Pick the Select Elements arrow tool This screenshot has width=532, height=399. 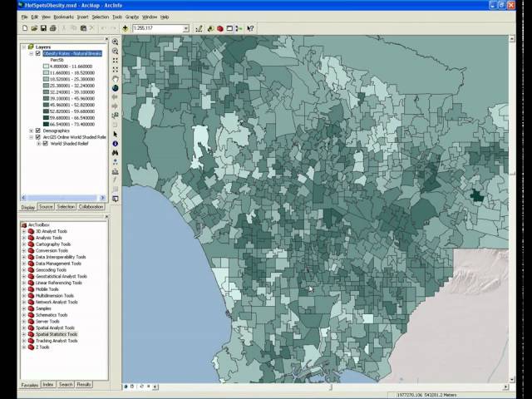116,135
